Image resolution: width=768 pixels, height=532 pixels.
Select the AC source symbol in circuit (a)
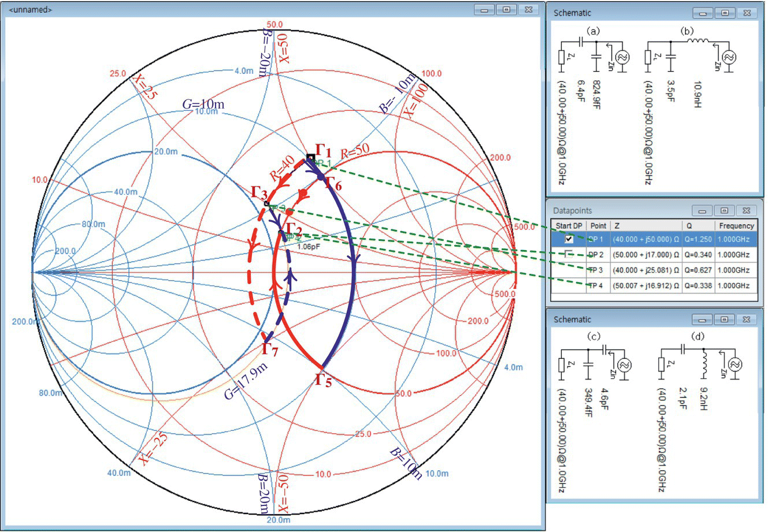click(622, 57)
